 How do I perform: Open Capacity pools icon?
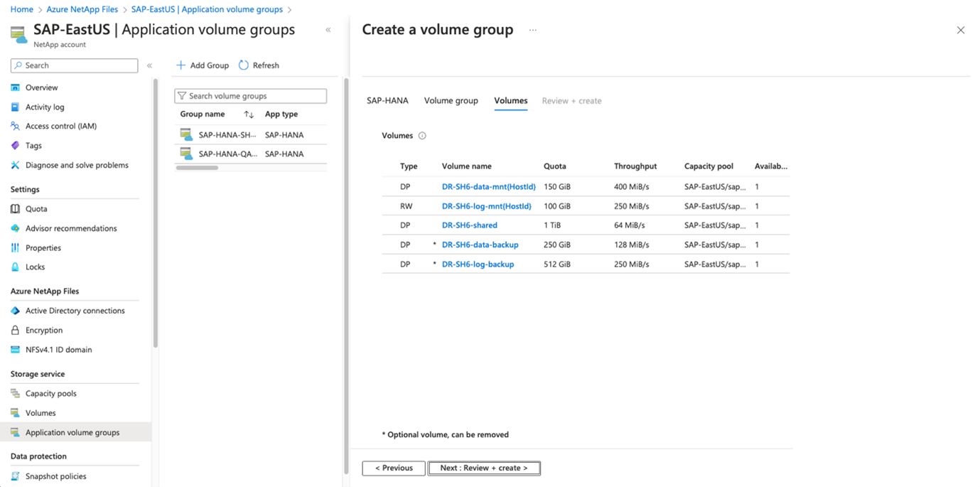tap(15, 393)
